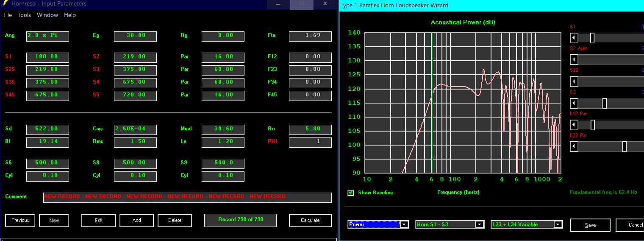644x241 pixels.
Task: Click the Par field beside S5 showing 16.00
Action: (223, 95)
